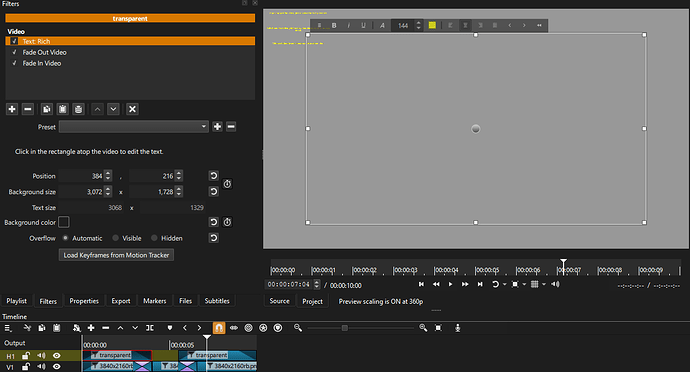The image size is (690, 372).
Task: Click the record audio microphone icon
Action: click(x=458, y=328)
